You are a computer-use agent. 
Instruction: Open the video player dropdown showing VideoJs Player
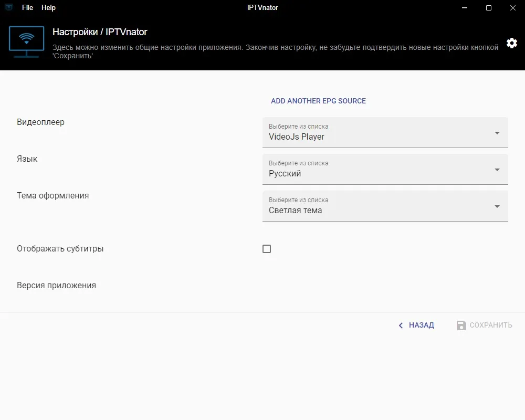coord(385,132)
